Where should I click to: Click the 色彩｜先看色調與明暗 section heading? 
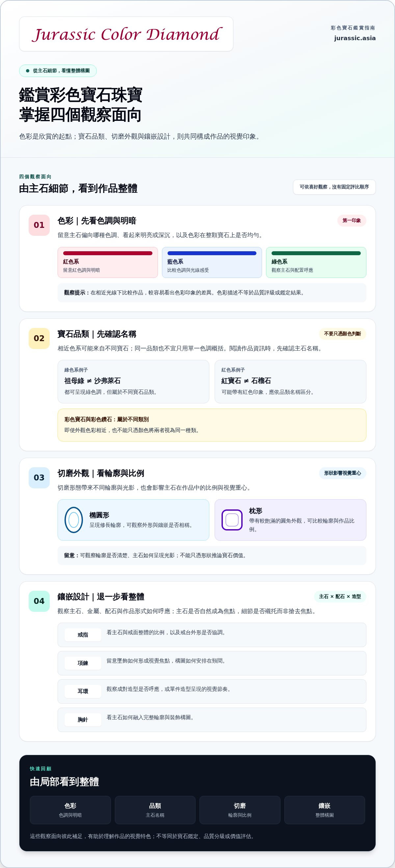point(97,221)
